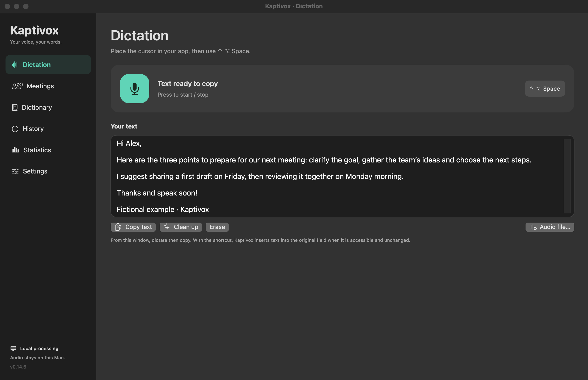
Task: Click the Dictation page heading
Action: 139,36
